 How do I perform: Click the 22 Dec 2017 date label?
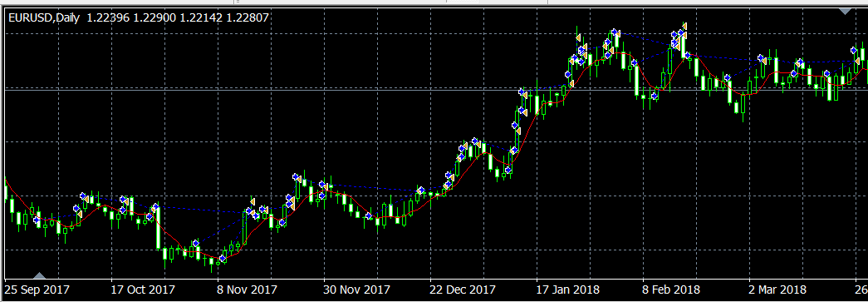(463, 290)
